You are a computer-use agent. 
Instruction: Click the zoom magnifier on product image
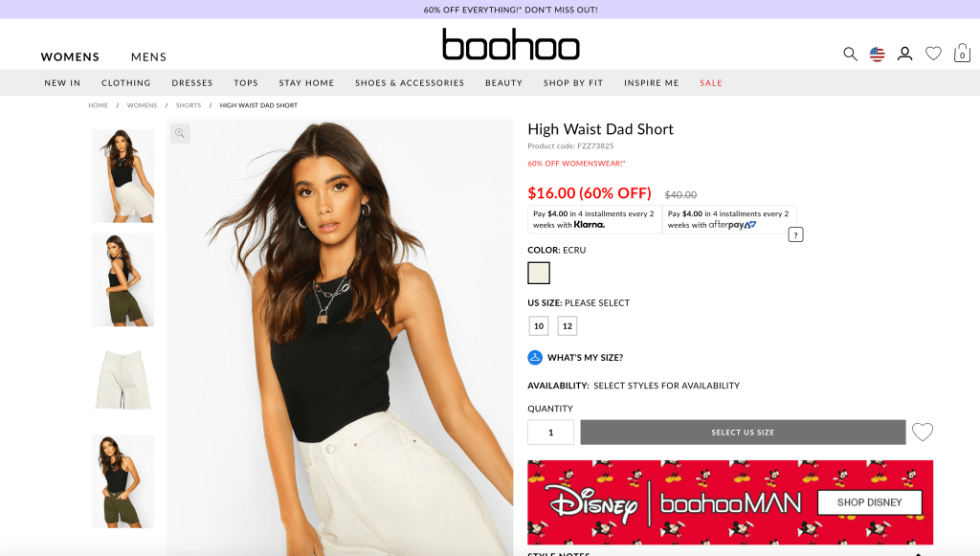coord(180,133)
